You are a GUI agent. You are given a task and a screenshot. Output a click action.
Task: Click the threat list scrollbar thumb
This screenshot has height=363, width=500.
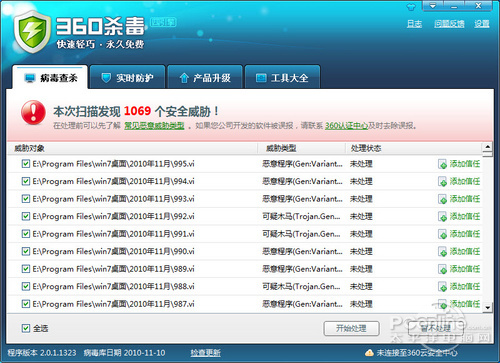pos(487,154)
